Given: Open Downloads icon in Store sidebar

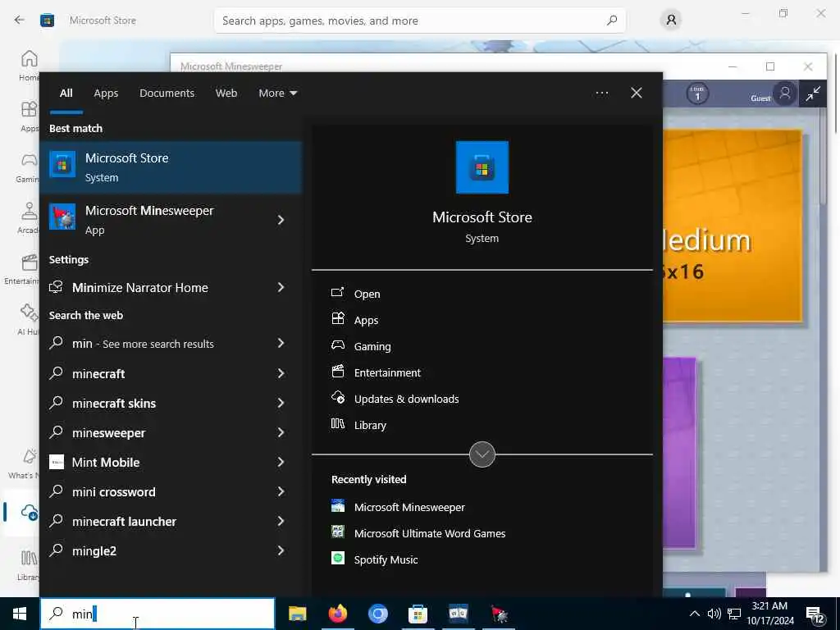Looking at the screenshot, I should coord(29,513).
